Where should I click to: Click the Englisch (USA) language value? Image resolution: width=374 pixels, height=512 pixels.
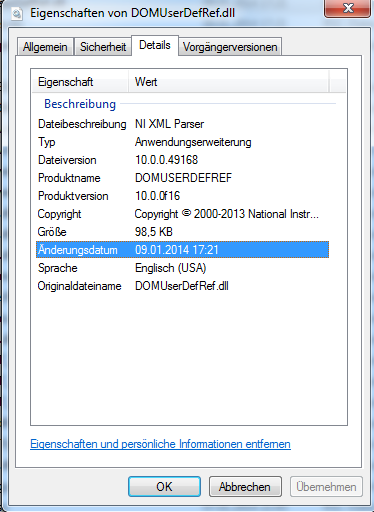171,268
